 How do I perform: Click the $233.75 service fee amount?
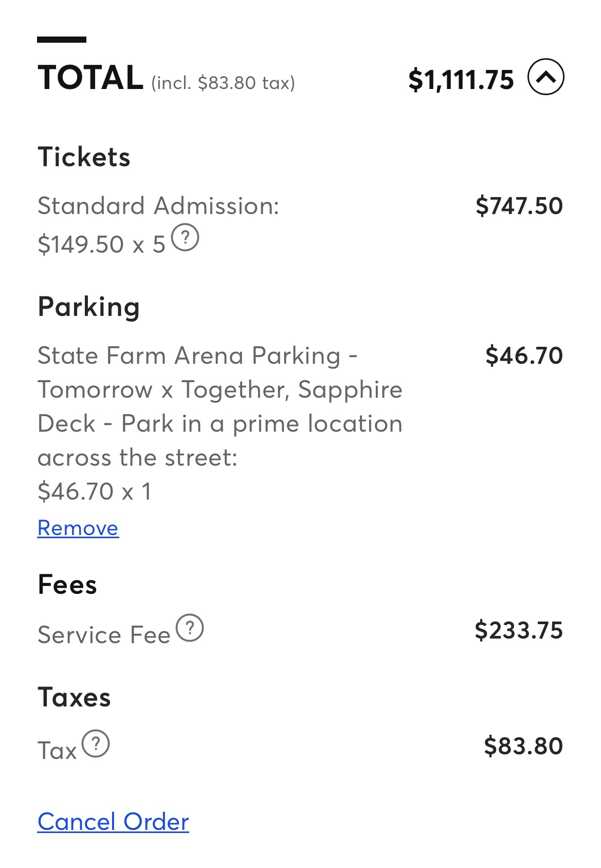point(519,630)
